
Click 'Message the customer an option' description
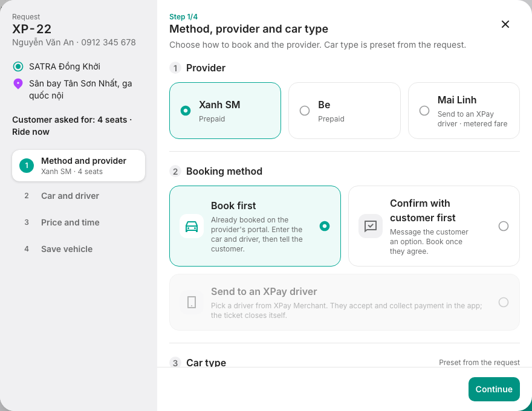tap(429, 241)
